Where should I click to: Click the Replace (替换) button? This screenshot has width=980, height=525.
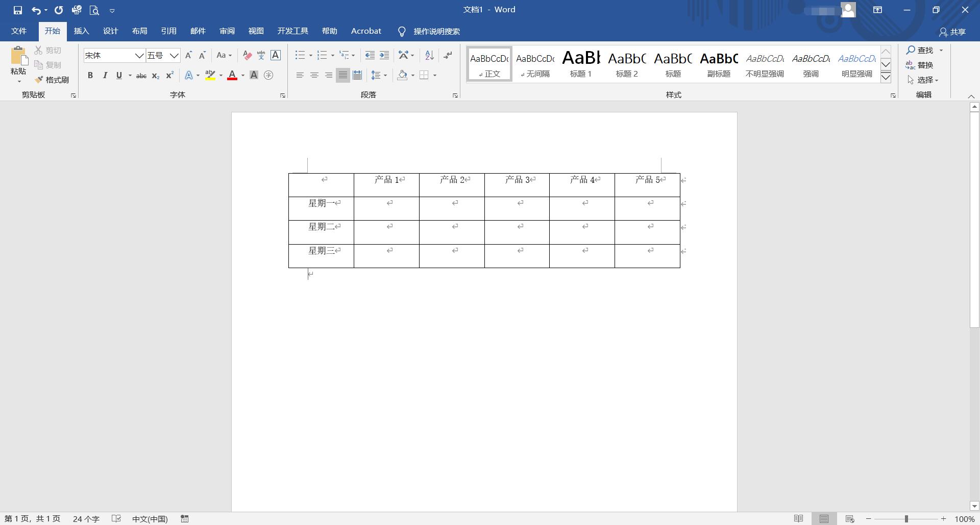point(920,65)
